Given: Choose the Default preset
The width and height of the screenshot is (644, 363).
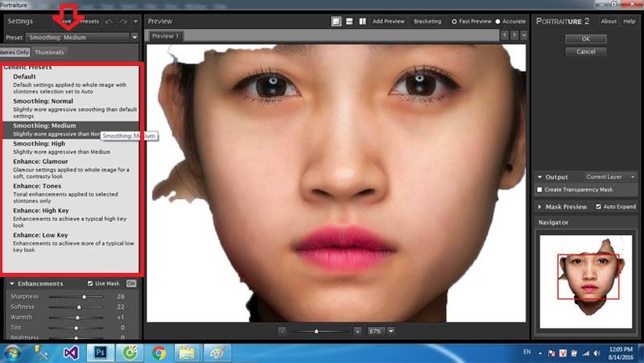Looking at the screenshot, I should click(70, 84).
